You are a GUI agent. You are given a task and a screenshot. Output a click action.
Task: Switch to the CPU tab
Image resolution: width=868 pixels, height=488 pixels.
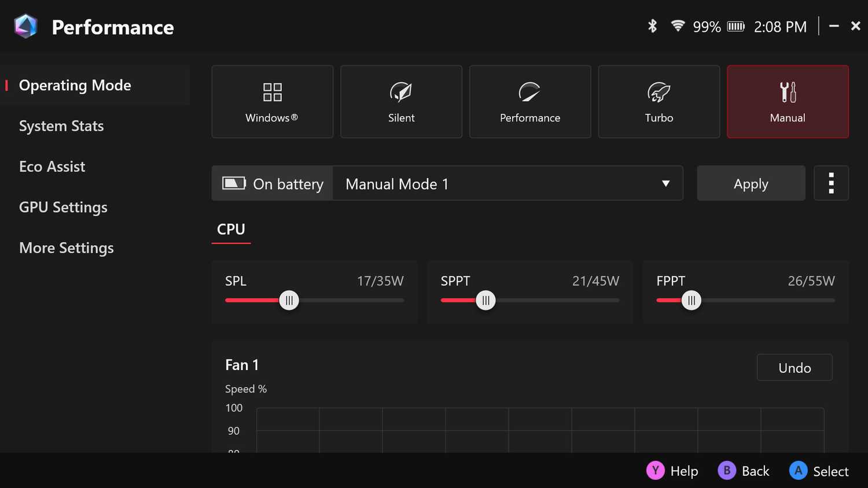231,230
